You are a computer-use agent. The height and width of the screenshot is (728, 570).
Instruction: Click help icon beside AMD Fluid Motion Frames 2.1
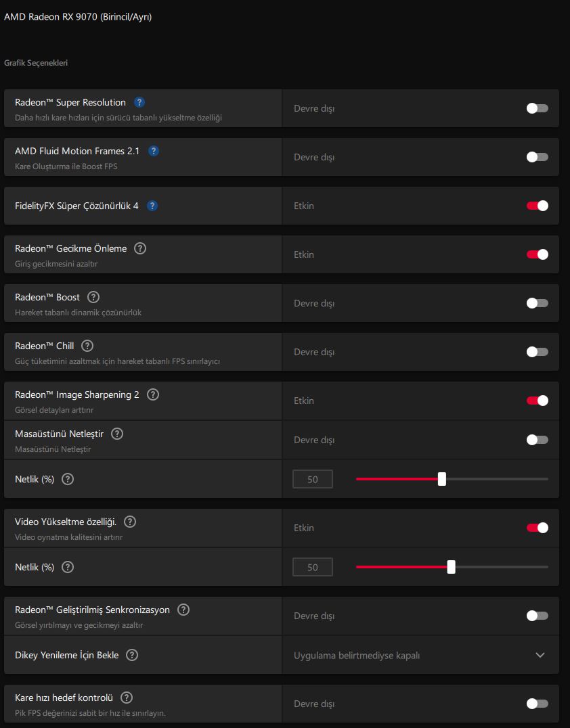153,151
